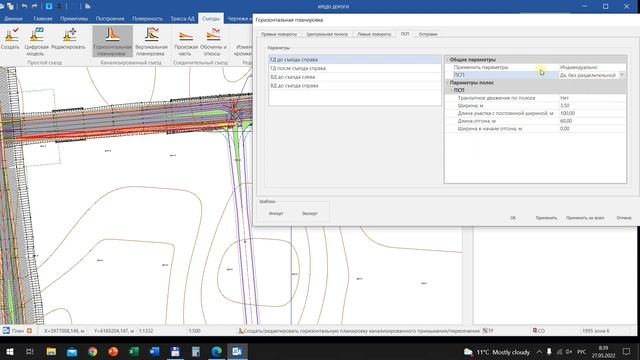Viewport: 640px width, 360px height.
Task: Open the Вертикальная планировка tool
Action: tap(151, 41)
